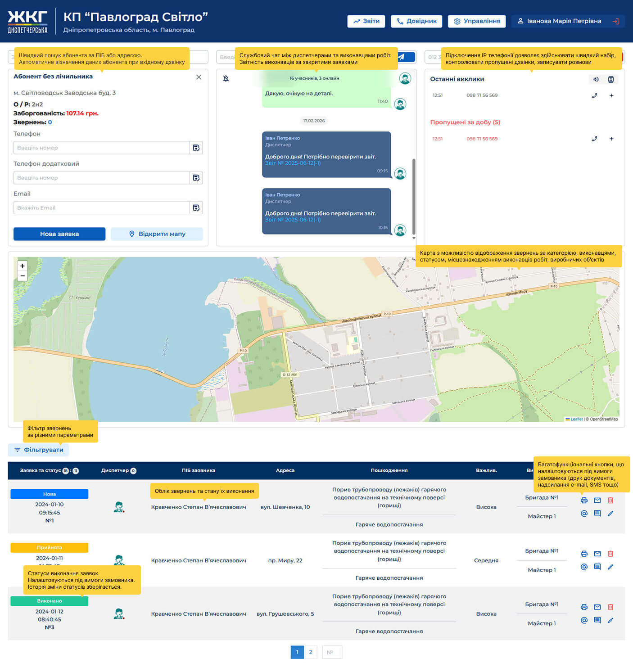633x672 pixels.
Task: Click the @ email icon in the Виконано row
Action: point(584,620)
